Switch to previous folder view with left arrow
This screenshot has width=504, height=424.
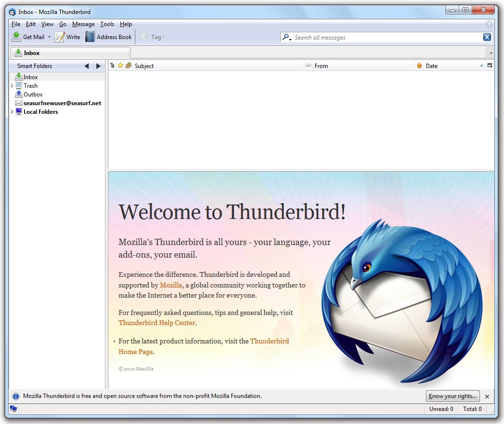(86, 66)
